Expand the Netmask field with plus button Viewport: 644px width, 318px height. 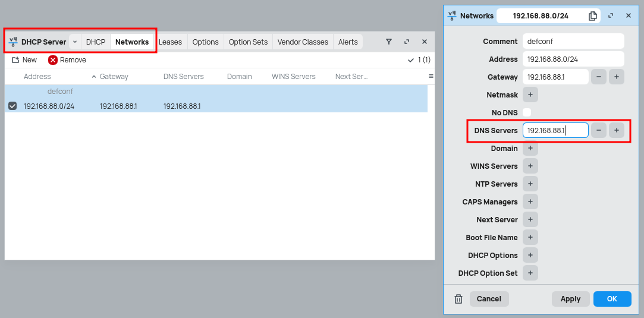coord(530,95)
